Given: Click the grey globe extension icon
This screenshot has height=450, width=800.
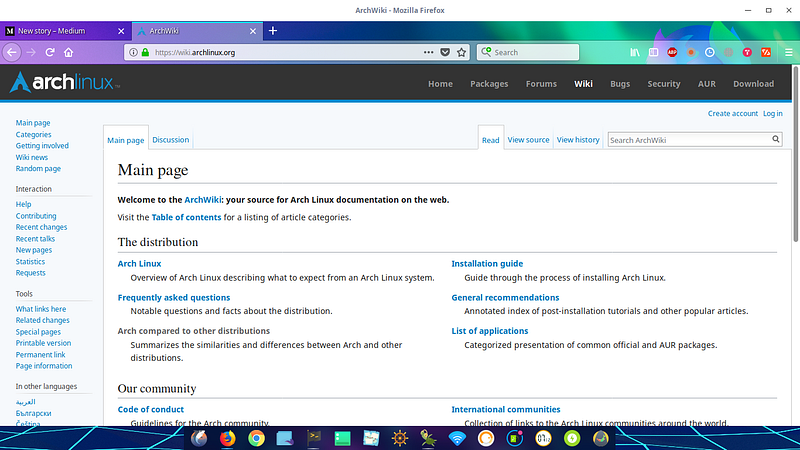Looking at the screenshot, I should tap(729, 52).
